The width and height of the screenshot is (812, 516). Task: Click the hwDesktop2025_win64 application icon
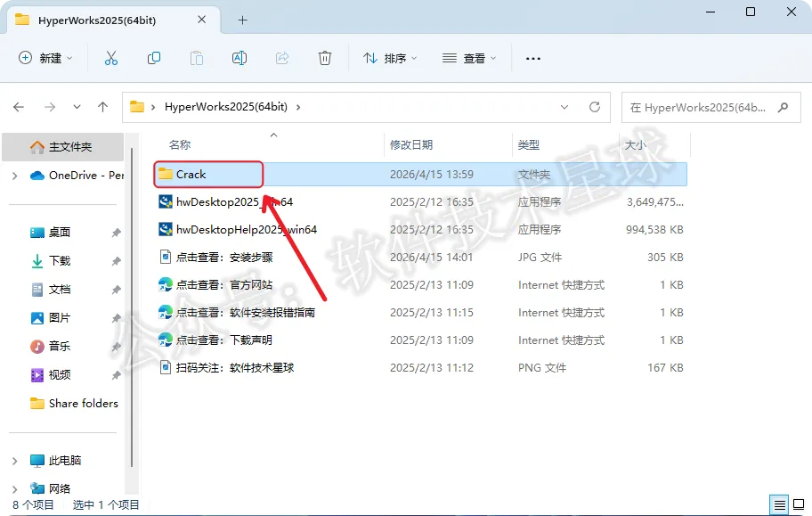tap(166, 201)
